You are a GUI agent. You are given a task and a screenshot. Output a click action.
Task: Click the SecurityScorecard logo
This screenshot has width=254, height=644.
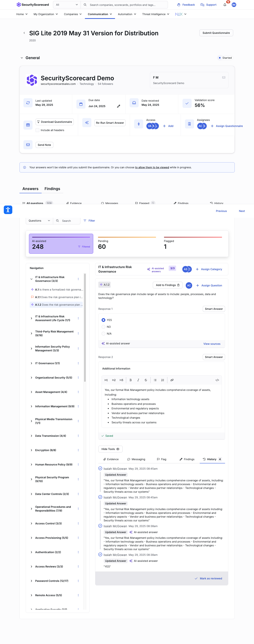pos(33,5)
